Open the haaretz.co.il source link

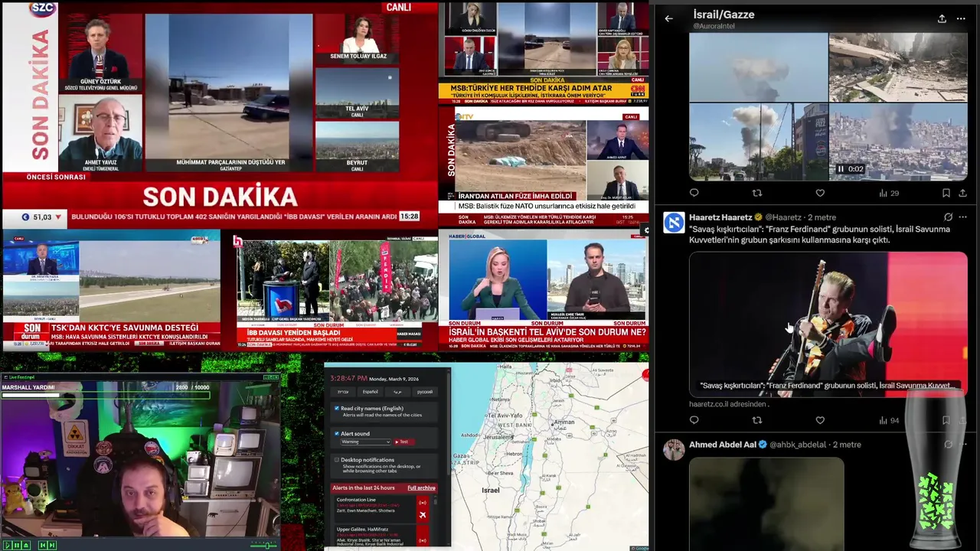(727, 404)
